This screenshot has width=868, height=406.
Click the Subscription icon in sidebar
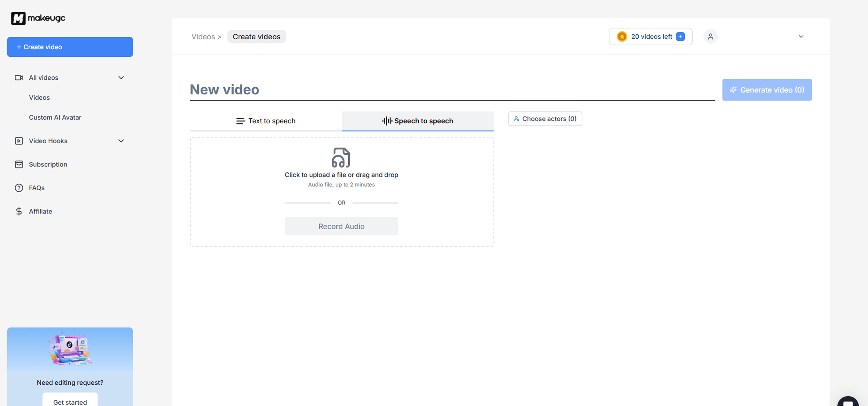pos(19,164)
